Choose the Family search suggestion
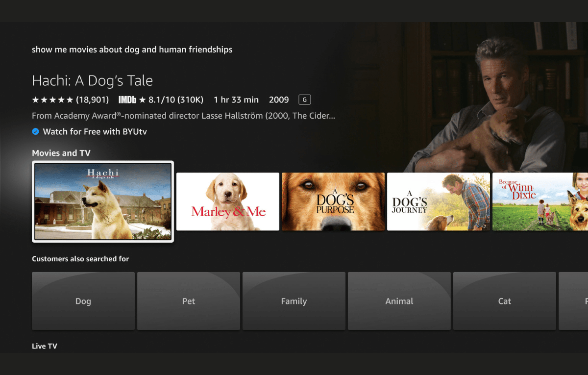Screen dimensions: 588x375 click(294, 301)
